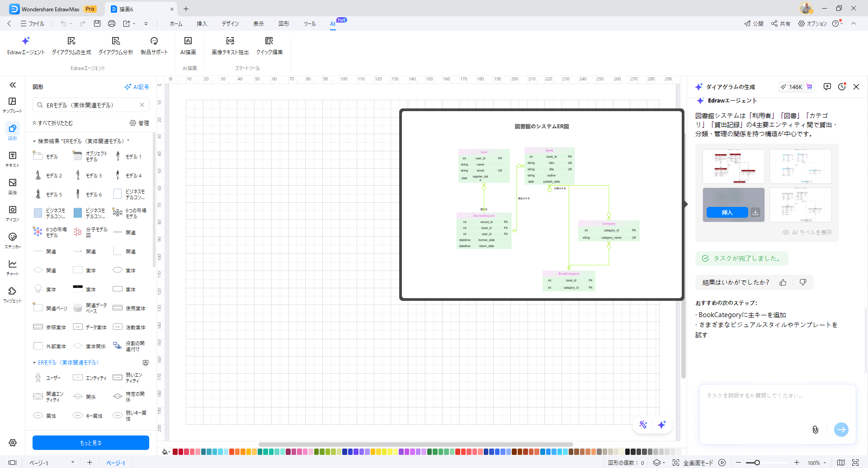This screenshot has width=868, height=468.
Task: Open ダイアグラム分析 tool
Action: tap(116, 46)
